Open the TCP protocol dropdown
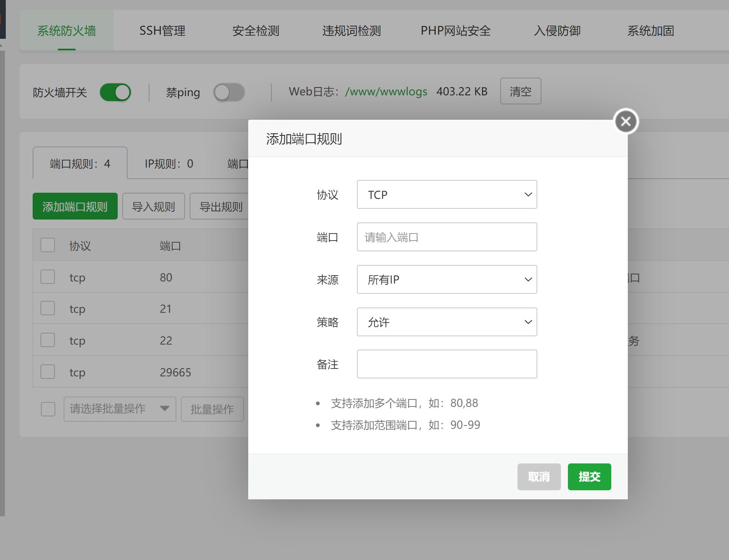 click(447, 194)
